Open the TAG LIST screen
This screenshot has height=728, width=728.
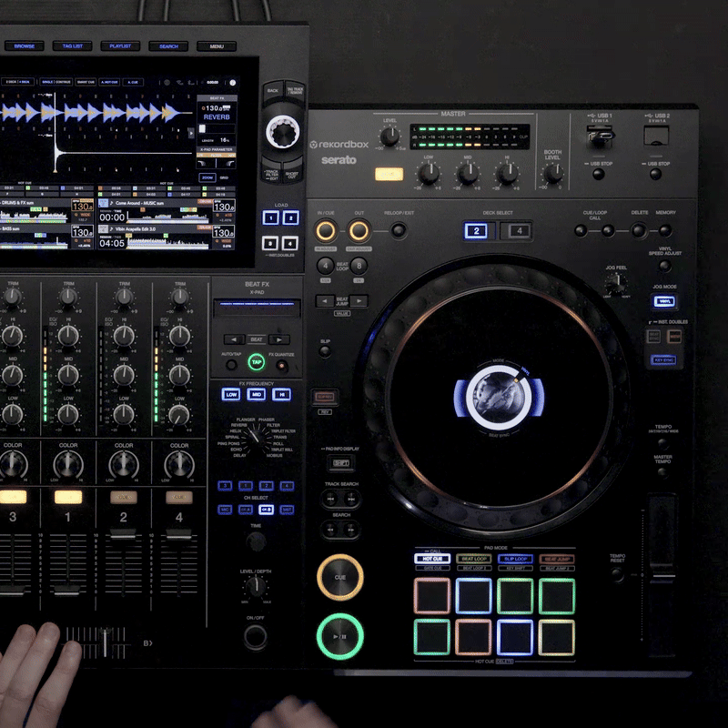(x=73, y=46)
